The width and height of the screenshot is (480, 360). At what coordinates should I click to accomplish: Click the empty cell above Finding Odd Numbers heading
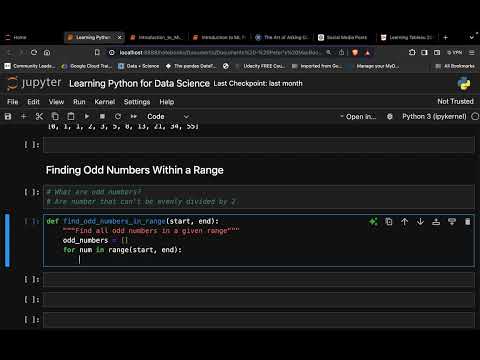pos(258,145)
